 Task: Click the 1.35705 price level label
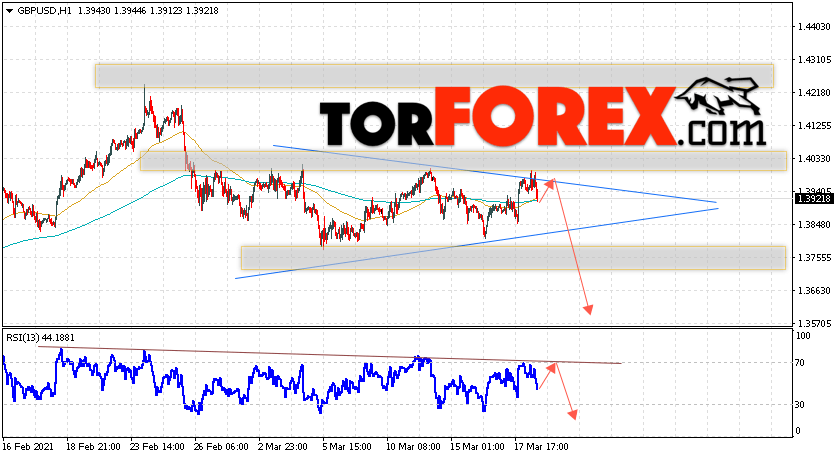[814, 323]
